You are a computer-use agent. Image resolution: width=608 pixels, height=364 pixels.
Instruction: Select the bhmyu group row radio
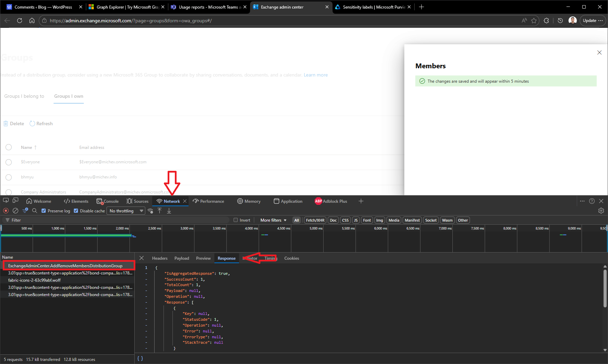coord(9,177)
